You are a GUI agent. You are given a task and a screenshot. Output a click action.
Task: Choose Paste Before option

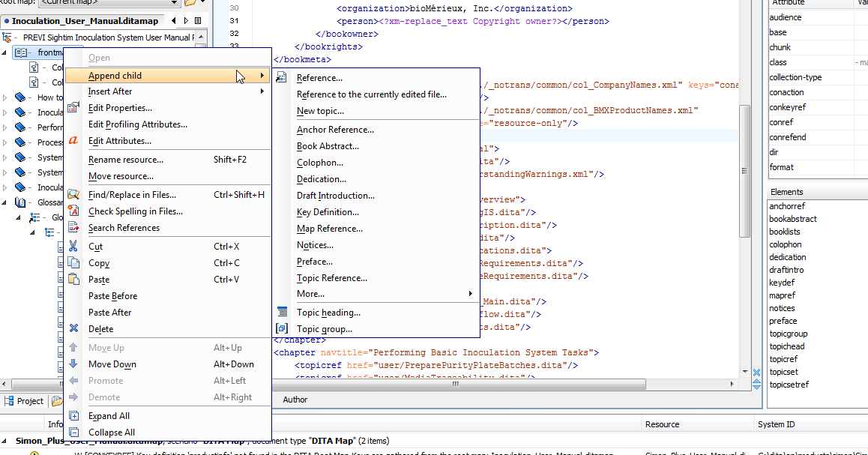point(113,296)
